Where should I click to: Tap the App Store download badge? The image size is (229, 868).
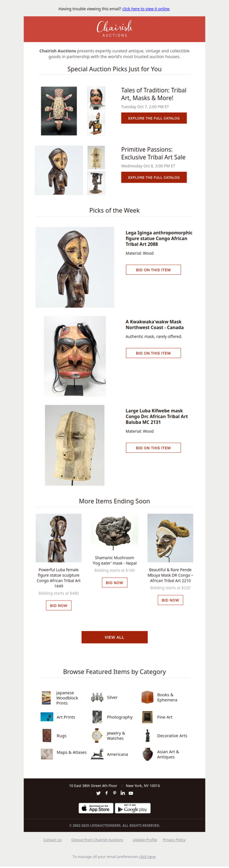point(96,808)
